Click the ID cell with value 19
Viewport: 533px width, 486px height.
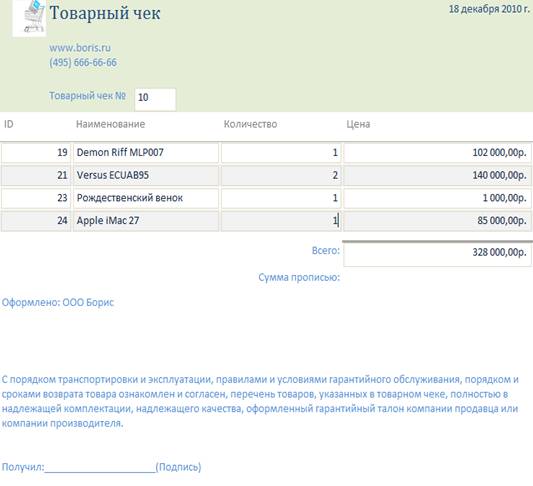(36, 153)
